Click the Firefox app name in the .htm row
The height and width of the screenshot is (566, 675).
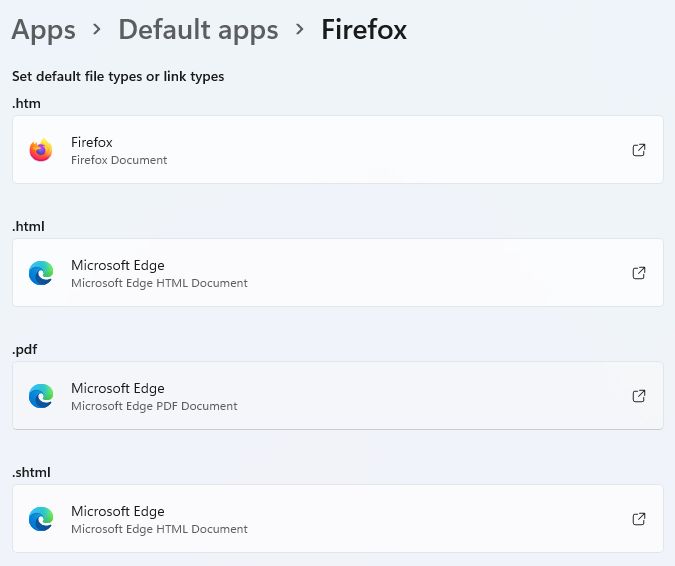coord(92,142)
